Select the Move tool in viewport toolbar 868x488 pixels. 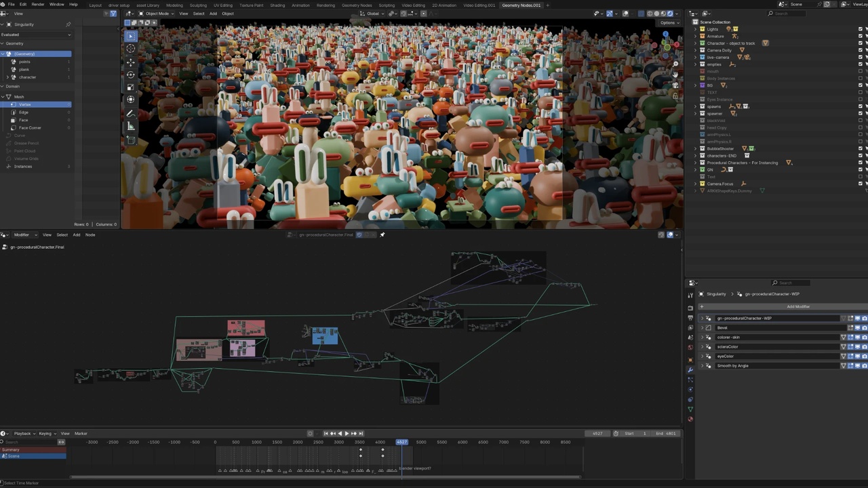point(131,62)
